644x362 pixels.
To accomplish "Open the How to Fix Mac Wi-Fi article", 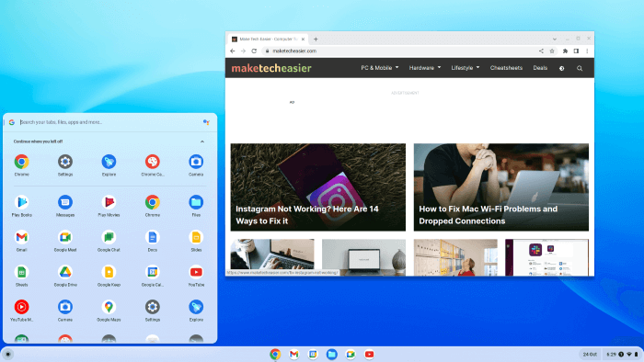I will pyautogui.click(x=501, y=187).
